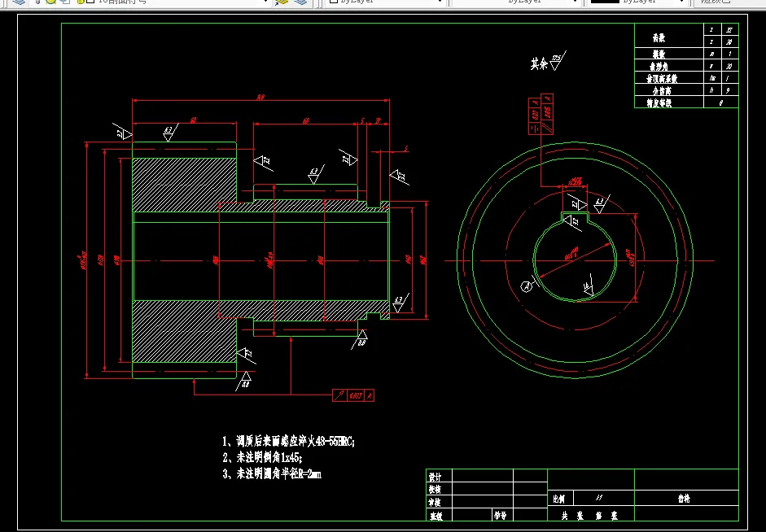The width and height of the screenshot is (766, 532).
Task: Open the lineweight ByLayer dropdown with black line sample
Action: [x=637, y=2]
